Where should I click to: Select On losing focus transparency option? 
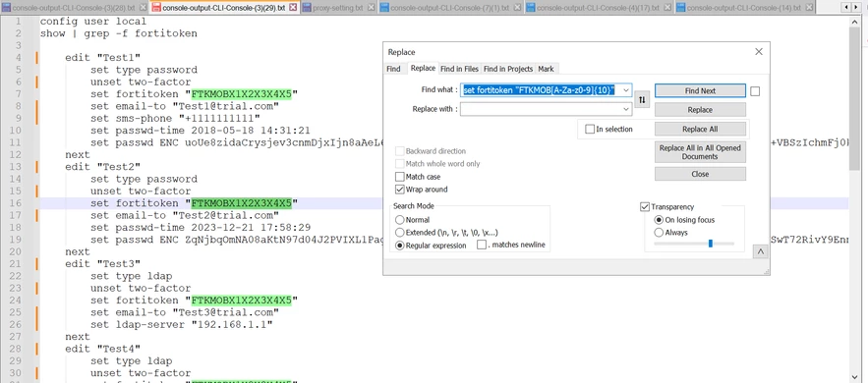(x=659, y=220)
